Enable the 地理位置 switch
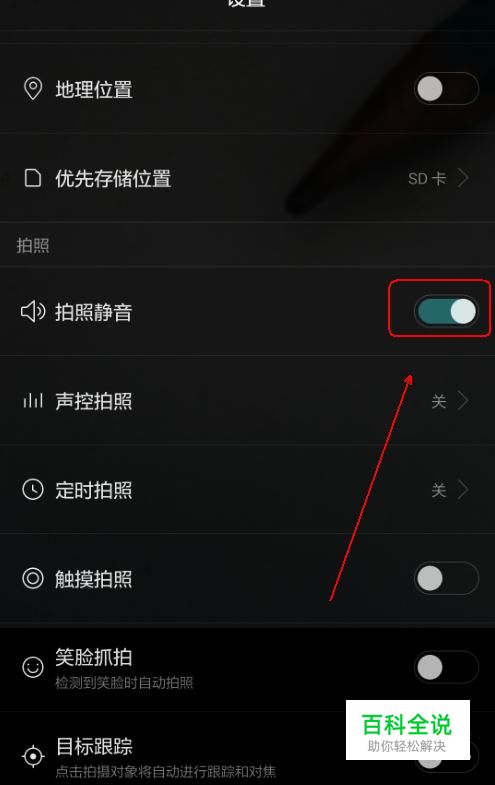Screen dimensions: 495x785 point(446,89)
